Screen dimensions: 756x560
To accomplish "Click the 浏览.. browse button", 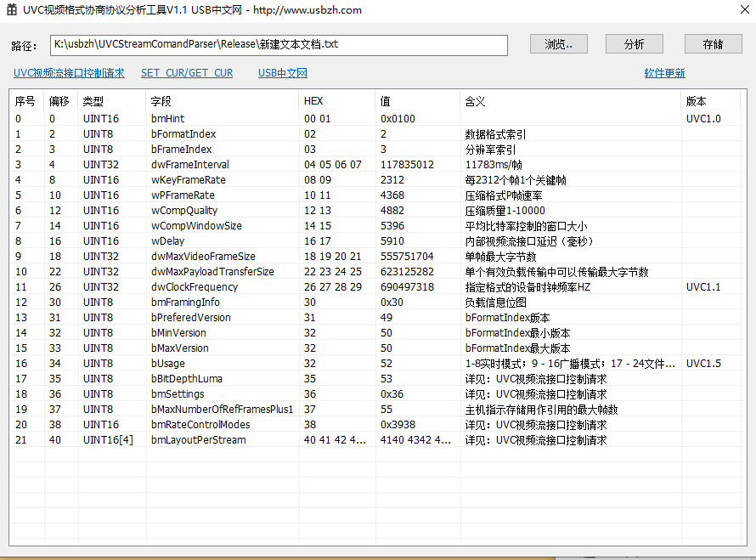I will pyautogui.click(x=559, y=44).
